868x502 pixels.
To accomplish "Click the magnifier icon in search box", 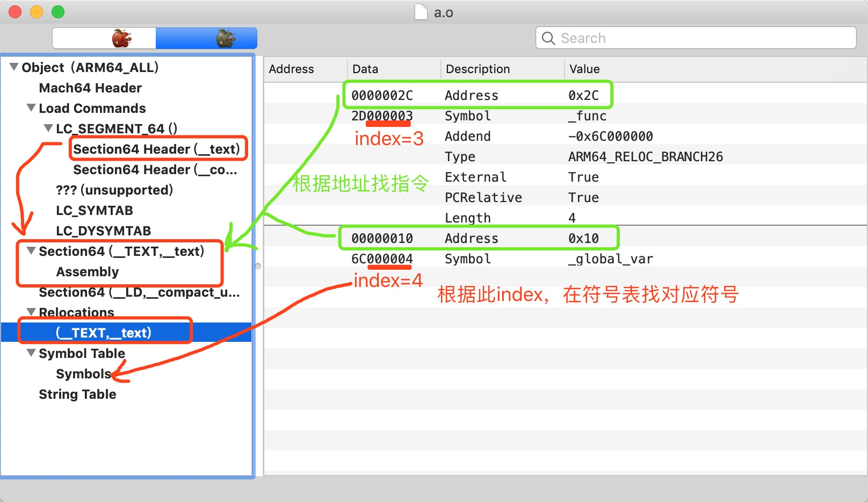I will coord(548,38).
